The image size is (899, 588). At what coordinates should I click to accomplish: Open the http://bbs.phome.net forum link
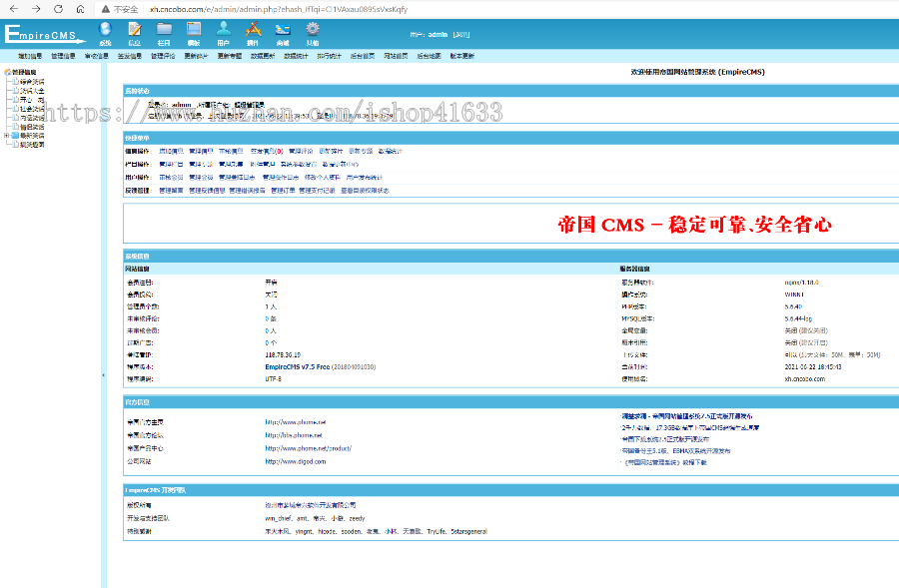294,435
